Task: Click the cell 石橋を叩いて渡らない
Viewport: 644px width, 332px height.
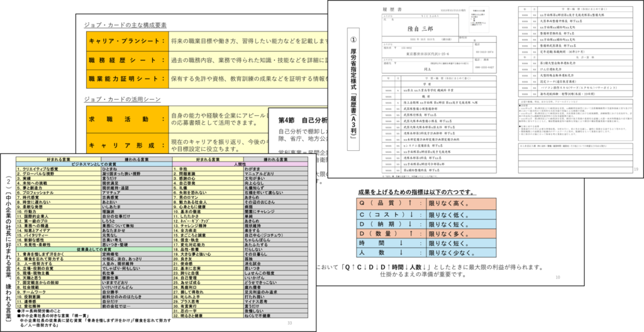Action: pyautogui.click(x=275, y=192)
